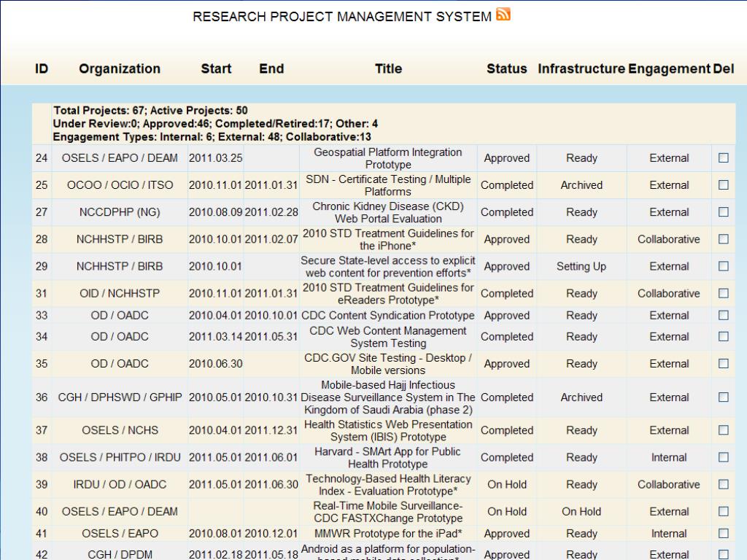Sort by the ID column header
The width and height of the screenshot is (747, 560).
click(x=42, y=69)
